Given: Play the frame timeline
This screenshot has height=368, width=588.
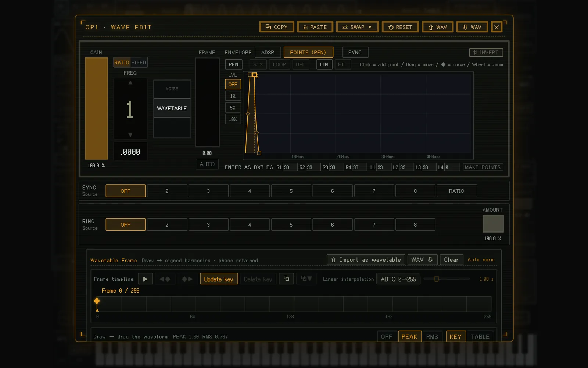Looking at the screenshot, I should coord(145,279).
